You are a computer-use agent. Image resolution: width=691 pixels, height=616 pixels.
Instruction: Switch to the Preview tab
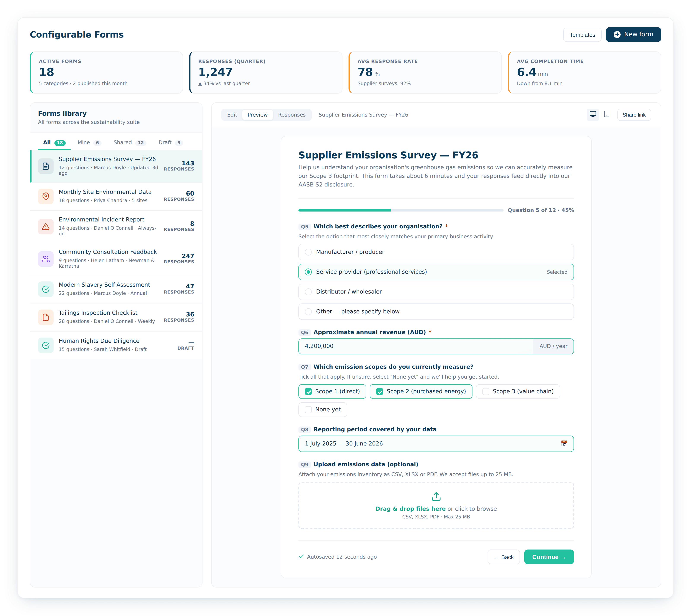[x=257, y=115]
